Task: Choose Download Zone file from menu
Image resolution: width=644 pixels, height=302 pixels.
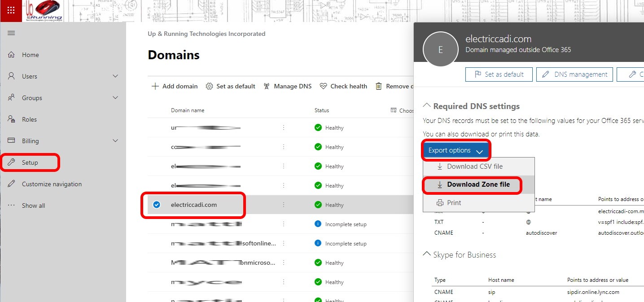Action: (478, 184)
